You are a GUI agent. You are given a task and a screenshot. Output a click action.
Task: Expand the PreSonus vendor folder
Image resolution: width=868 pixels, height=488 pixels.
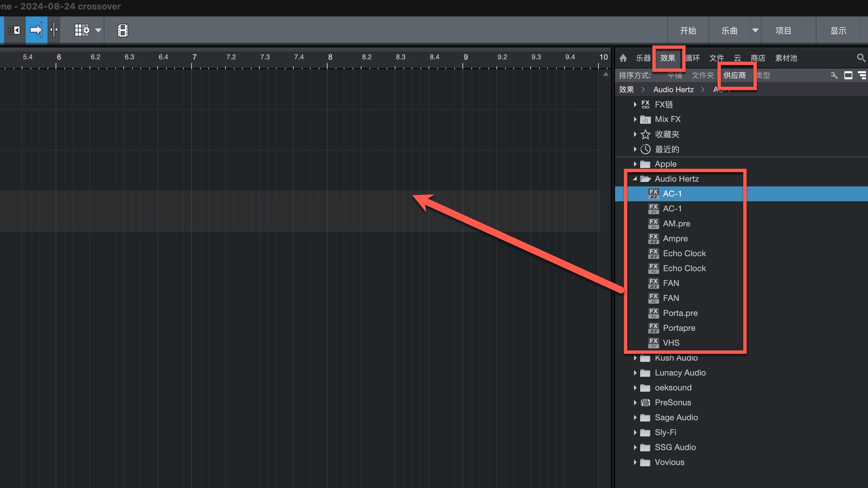[635, 403]
